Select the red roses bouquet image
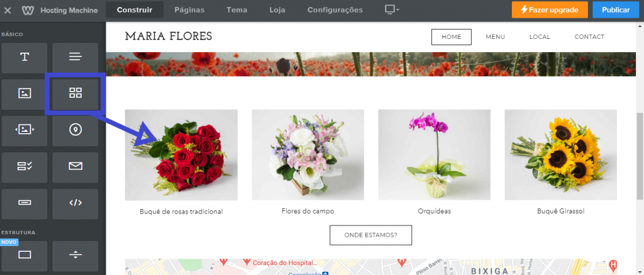644x275 pixels. click(181, 155)
